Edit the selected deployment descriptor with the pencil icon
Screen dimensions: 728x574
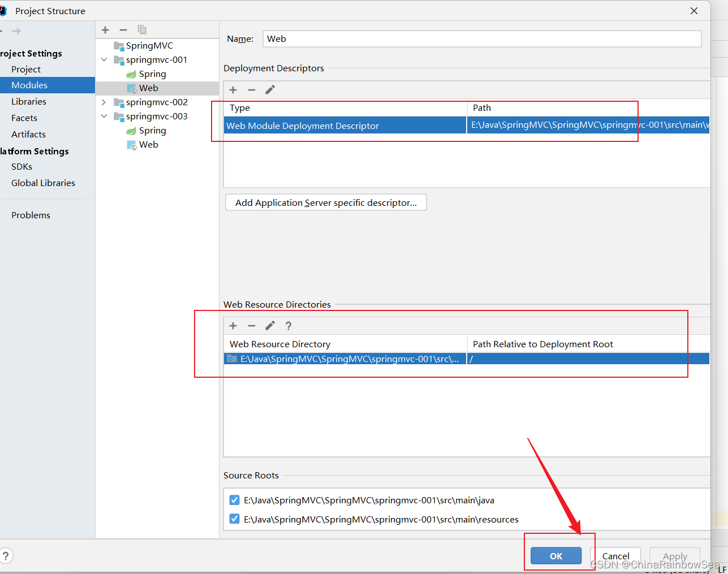pos(270,90)
